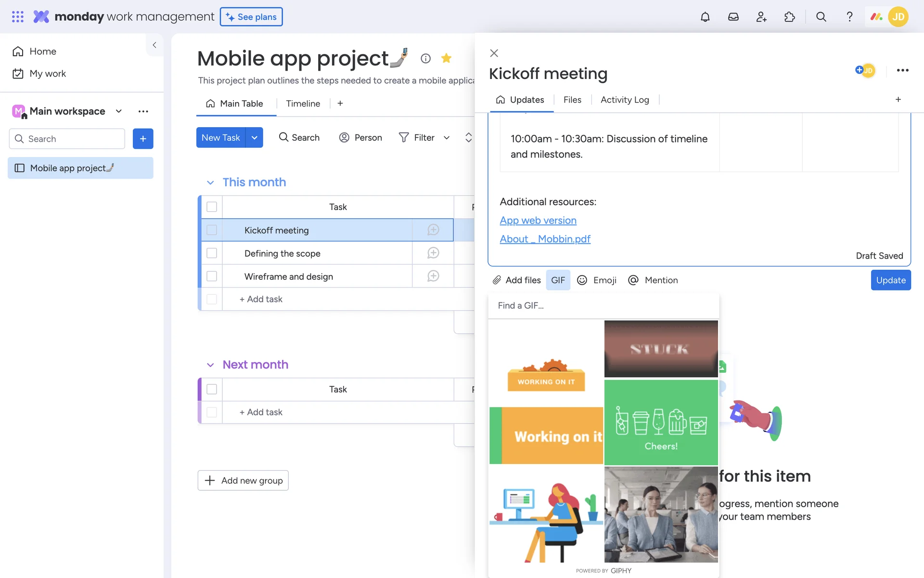The width and height of the screenshot is (924, 578).
Task: Open the notifications bell
Action: tap(705, 17)
